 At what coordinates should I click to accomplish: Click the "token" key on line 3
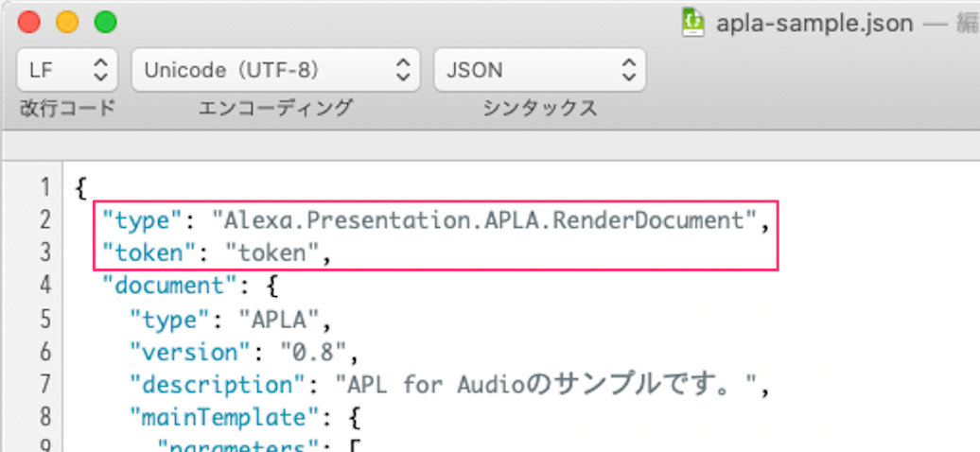pyautogui.click(x=150, y=253)
